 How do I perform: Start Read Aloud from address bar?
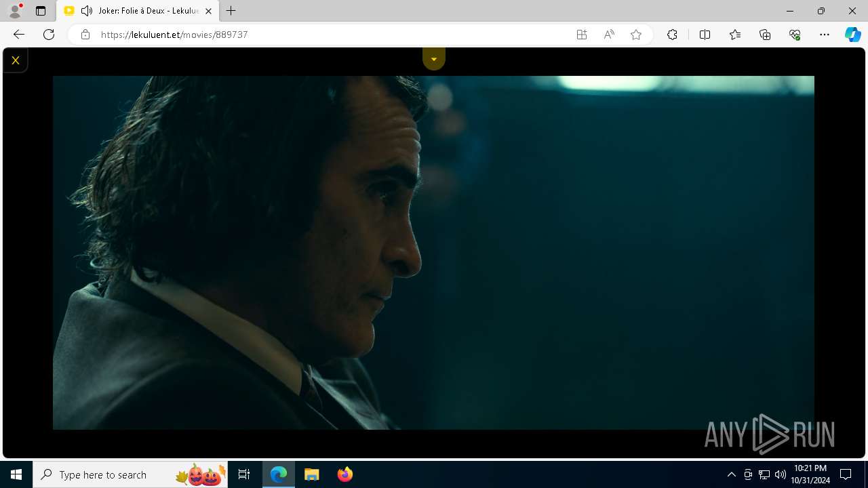(609, 35)
